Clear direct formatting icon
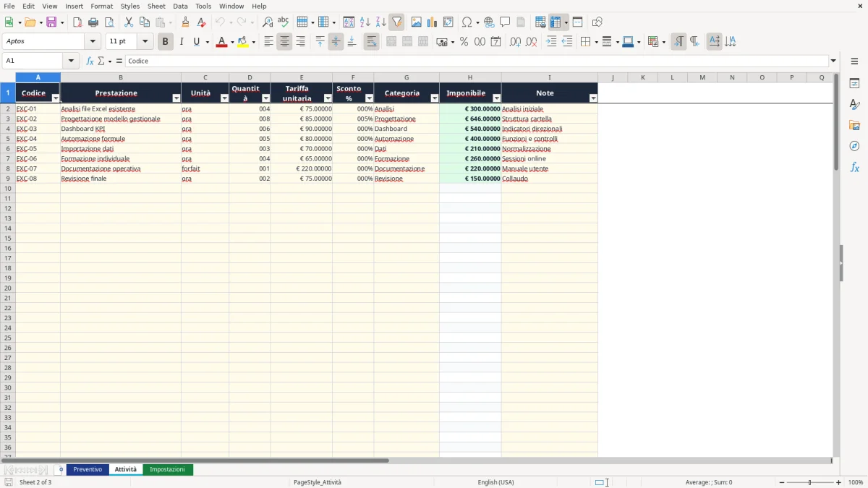Screen dimensions: 868x488 [201, 22]
